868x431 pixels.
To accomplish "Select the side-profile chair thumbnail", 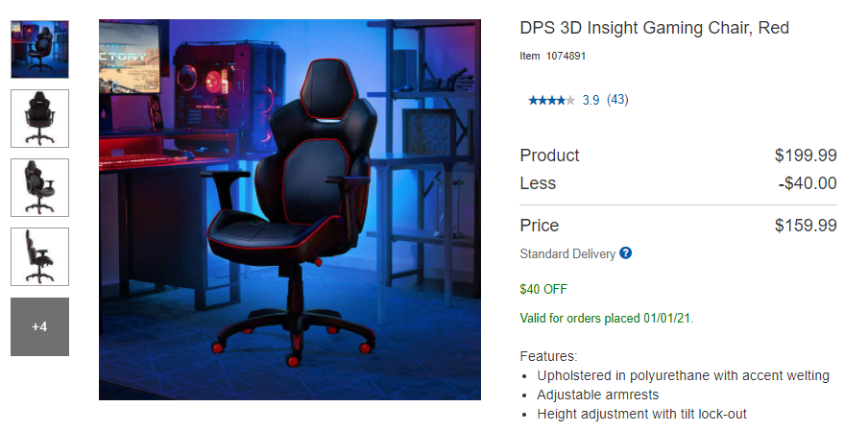I will [40, 256].
